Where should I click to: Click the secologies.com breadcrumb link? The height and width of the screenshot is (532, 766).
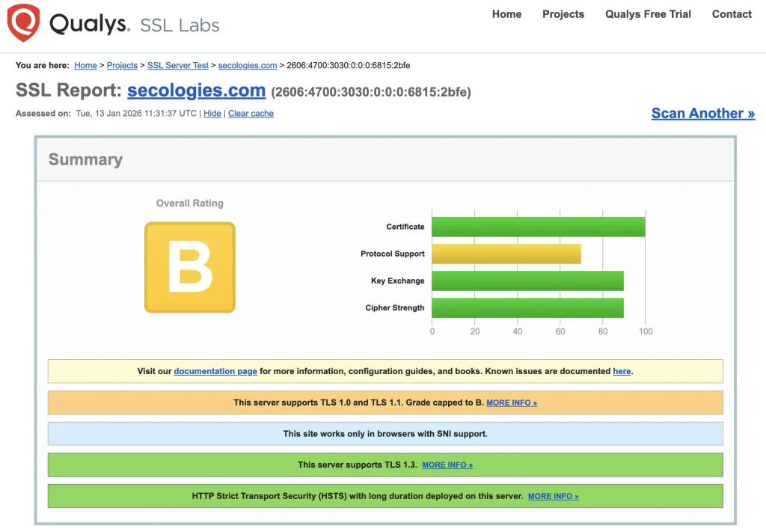click(x=248, y=66)
